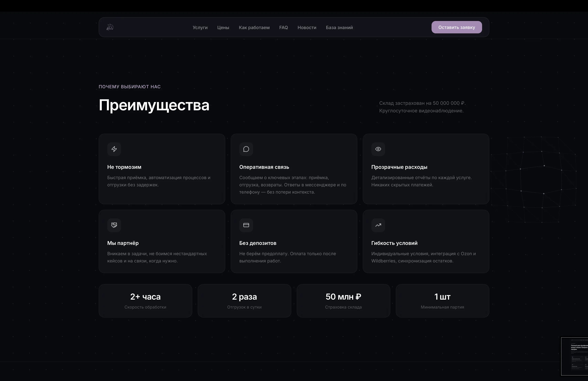Click the page preview thumbnail in the corner
Screen dimensions: 588x381
(574, 356)
